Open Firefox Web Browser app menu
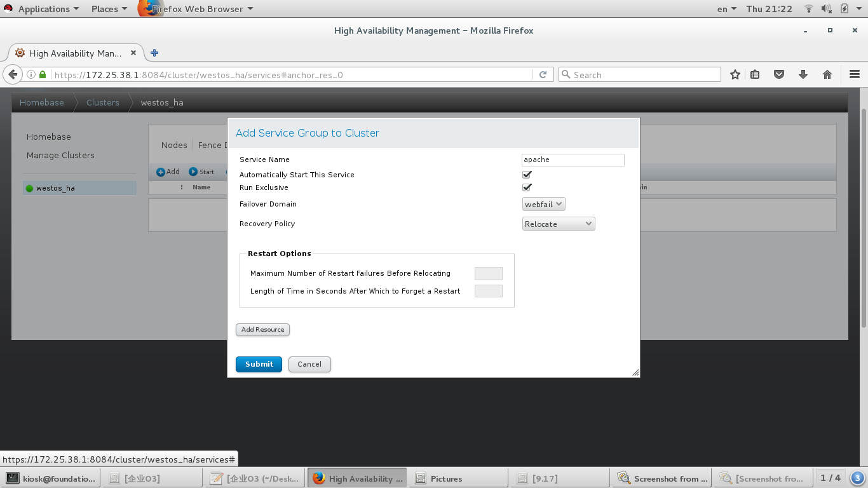The height and width of the screenshot is (488, 868). (196, 9)
